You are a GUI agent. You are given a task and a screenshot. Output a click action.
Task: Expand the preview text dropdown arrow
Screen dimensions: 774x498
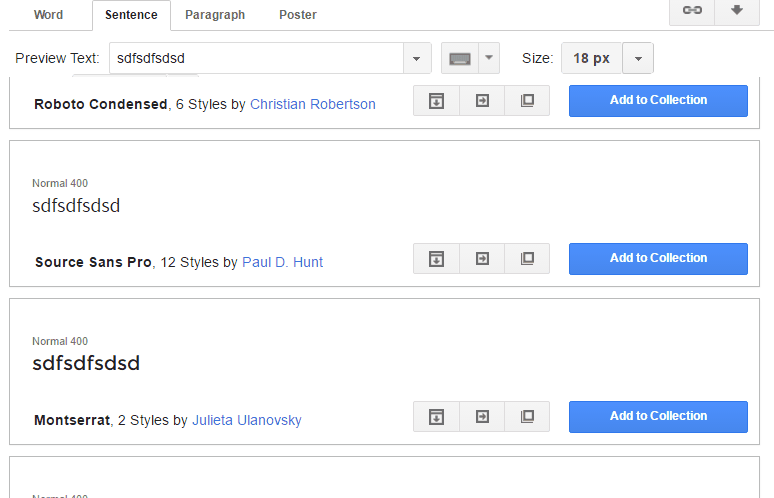(417, 58)
